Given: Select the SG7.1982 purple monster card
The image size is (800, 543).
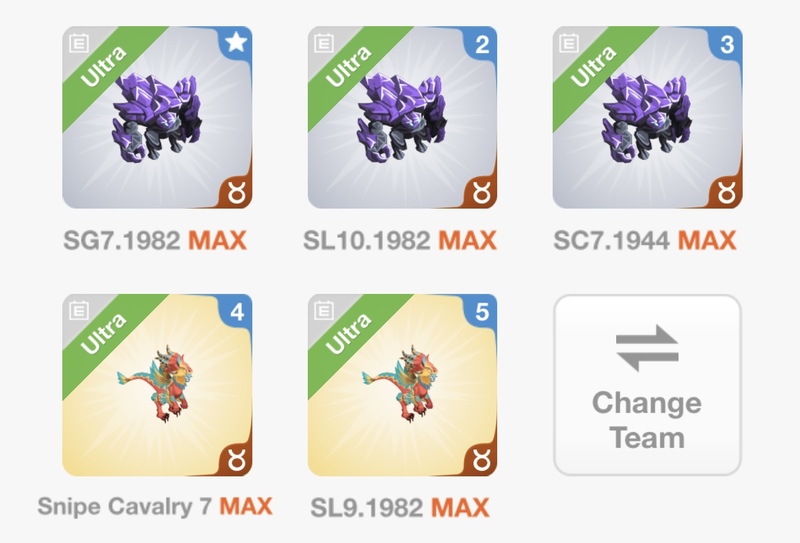Looking at the screenshot, I should click(x=157, y=117).
